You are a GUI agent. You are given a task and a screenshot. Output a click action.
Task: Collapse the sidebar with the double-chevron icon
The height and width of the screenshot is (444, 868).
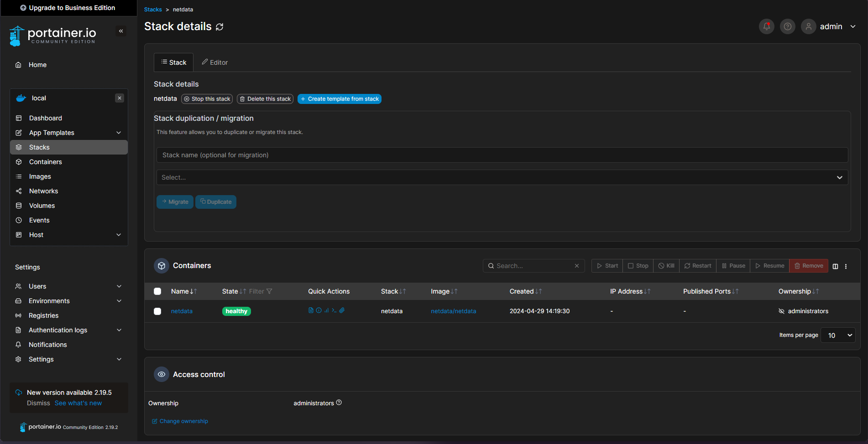coord(121,31)
